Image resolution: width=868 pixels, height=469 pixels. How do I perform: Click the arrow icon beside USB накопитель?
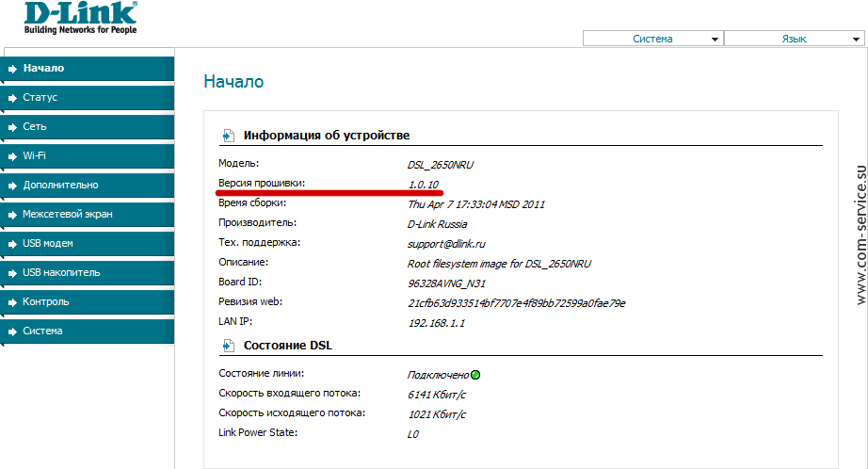[x=12, y=273]
